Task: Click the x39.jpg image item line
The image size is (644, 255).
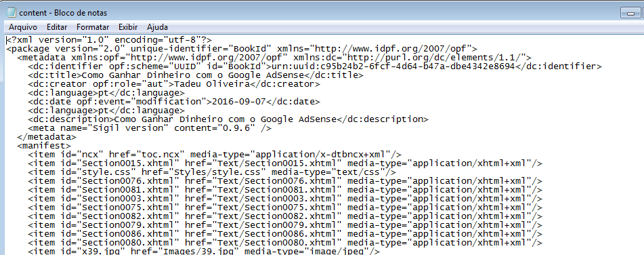Action: tap(204, 252)
